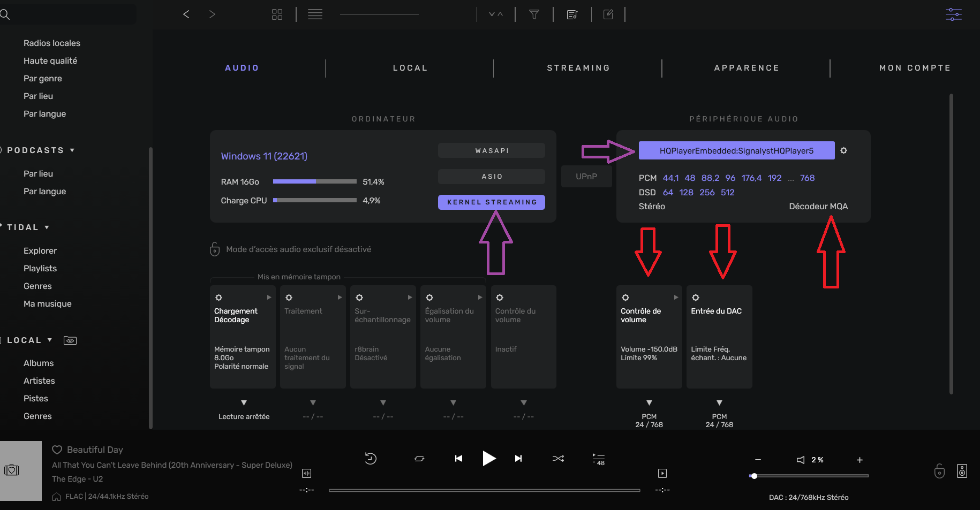Open gear of Entrée du DAC module

click(696, 298)
